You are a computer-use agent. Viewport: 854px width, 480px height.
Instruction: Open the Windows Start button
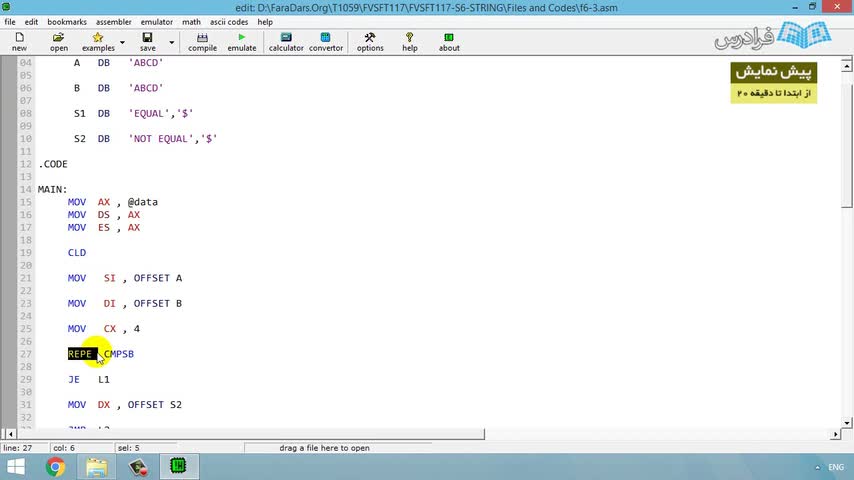(15, 467)
